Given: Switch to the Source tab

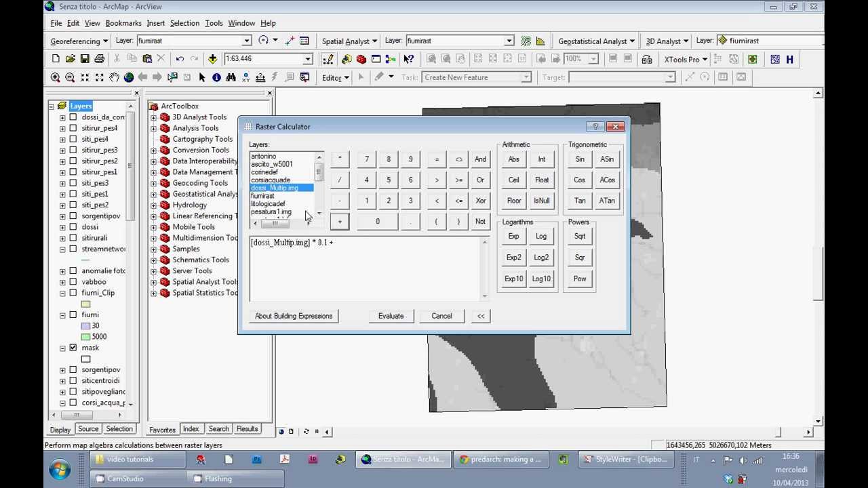Looking at the screenshot, I should pyautogui.click(x=88, y=429).
